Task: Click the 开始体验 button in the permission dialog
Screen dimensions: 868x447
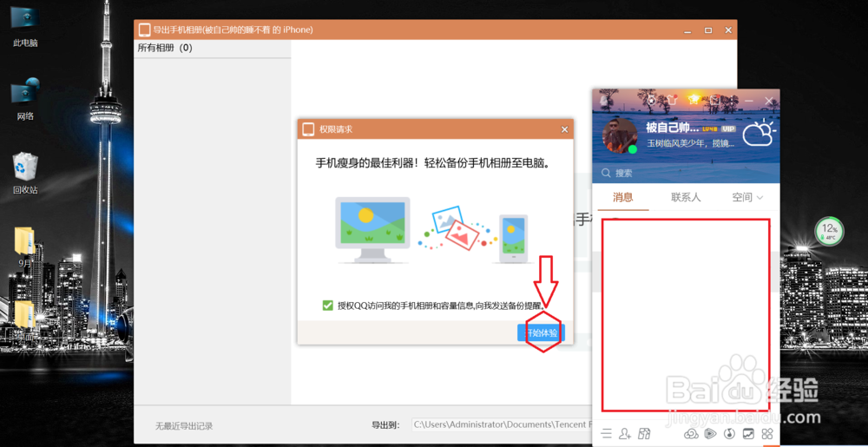Action: click(x=541, y=333)
